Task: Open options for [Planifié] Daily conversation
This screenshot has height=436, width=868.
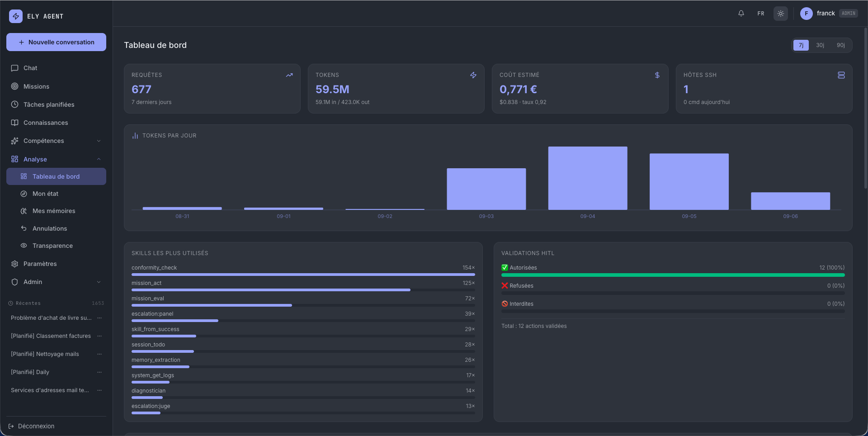Action: click(x=99, y=372)
